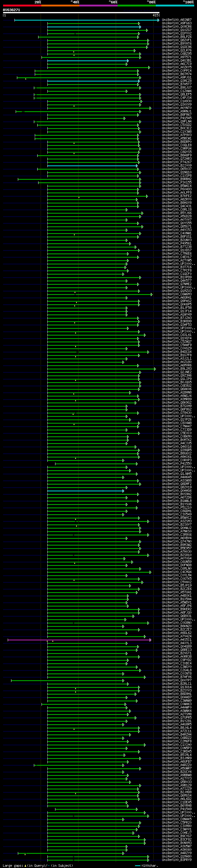Viewport: 197px width, 868px height.
Task: Click the magenta alignment bar for UniRef100_A4S5I1
Action: [x=79, y=640]
